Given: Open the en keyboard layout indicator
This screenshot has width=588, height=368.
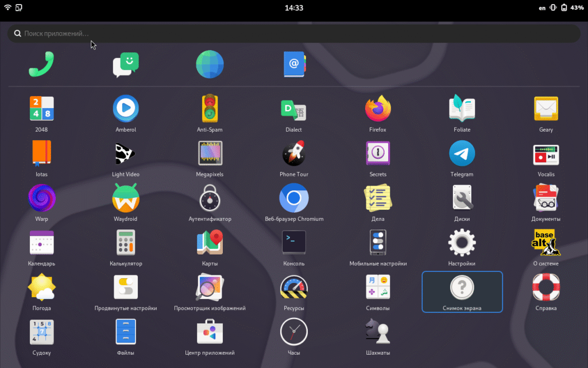Looking at the screenshot, I should [x=542, y=8].
